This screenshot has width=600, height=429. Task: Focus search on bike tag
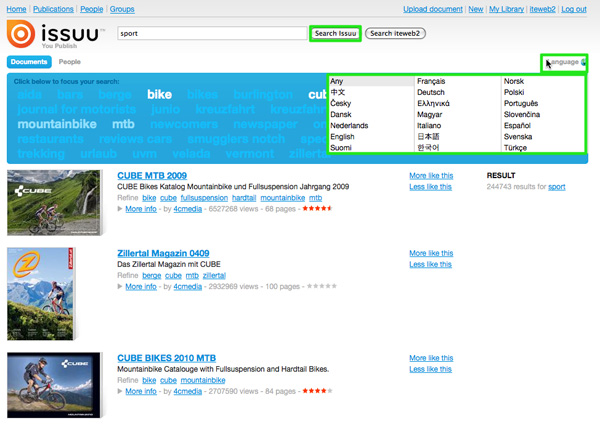160,95
